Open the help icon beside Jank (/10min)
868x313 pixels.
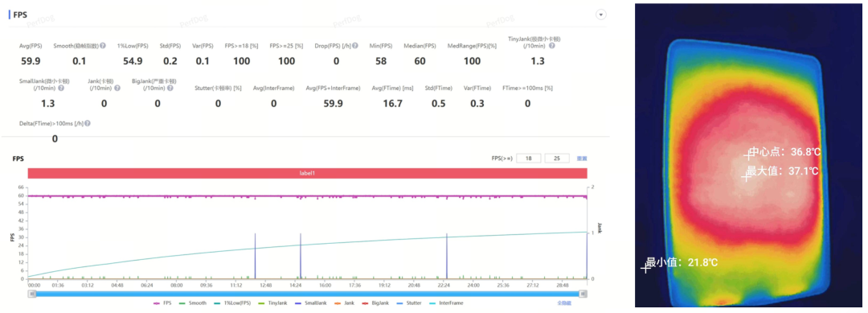[118, 88]
